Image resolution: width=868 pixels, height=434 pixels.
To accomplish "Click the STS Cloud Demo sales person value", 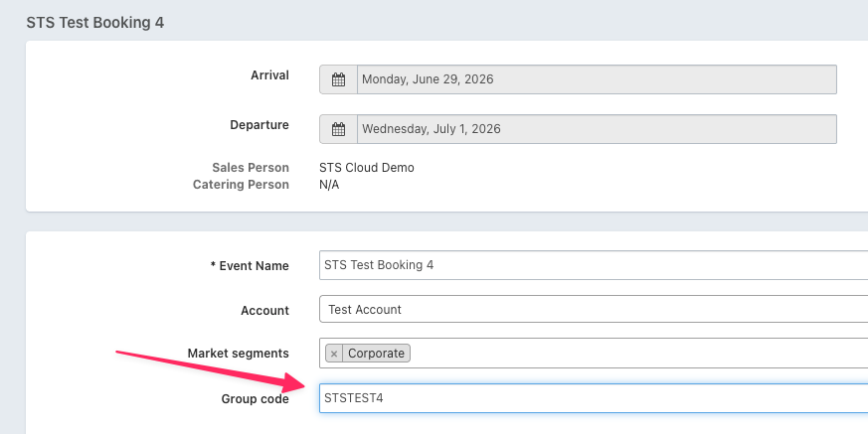I will point(367,168).
